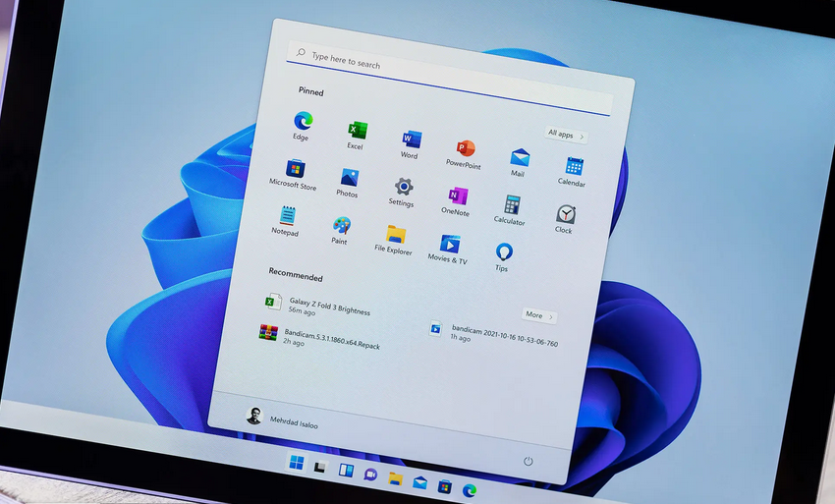Open Mail from the taskbar
This screenshot has height=504, width=835.
pos(419,482)
